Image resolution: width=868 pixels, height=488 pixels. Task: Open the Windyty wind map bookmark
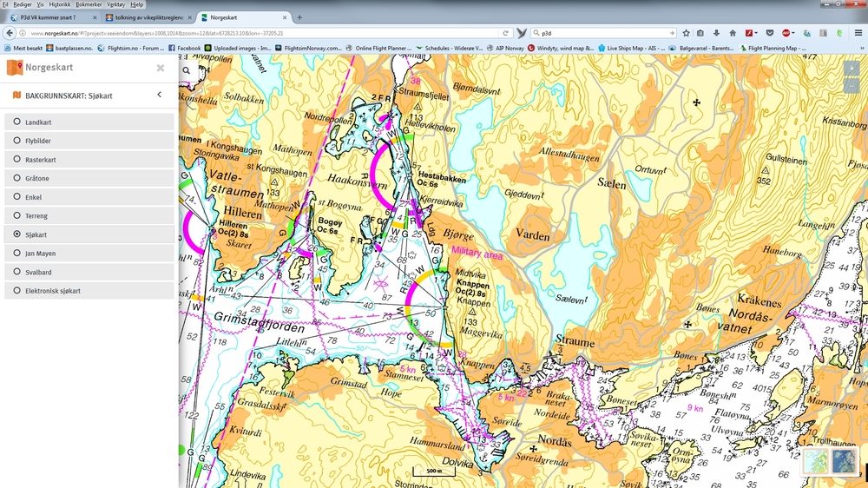[561, 48]
